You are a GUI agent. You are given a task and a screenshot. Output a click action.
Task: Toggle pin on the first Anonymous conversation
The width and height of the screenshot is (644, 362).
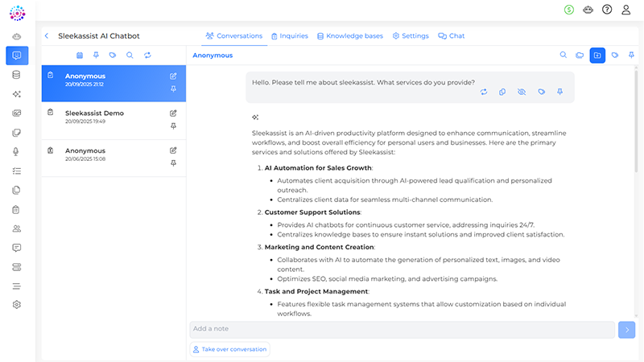(x=173, y=89)
